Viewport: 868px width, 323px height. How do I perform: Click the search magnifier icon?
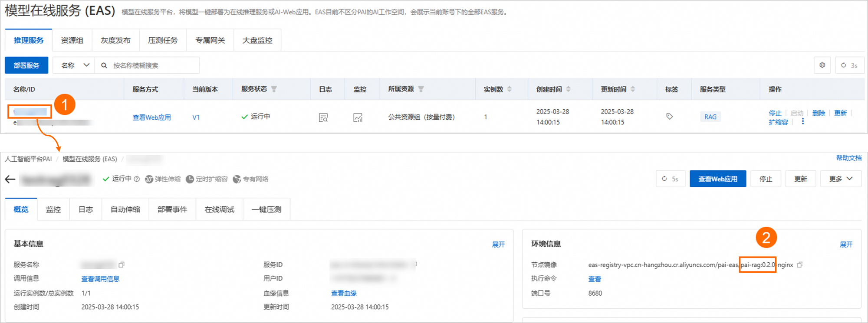(x=104, y=65)
